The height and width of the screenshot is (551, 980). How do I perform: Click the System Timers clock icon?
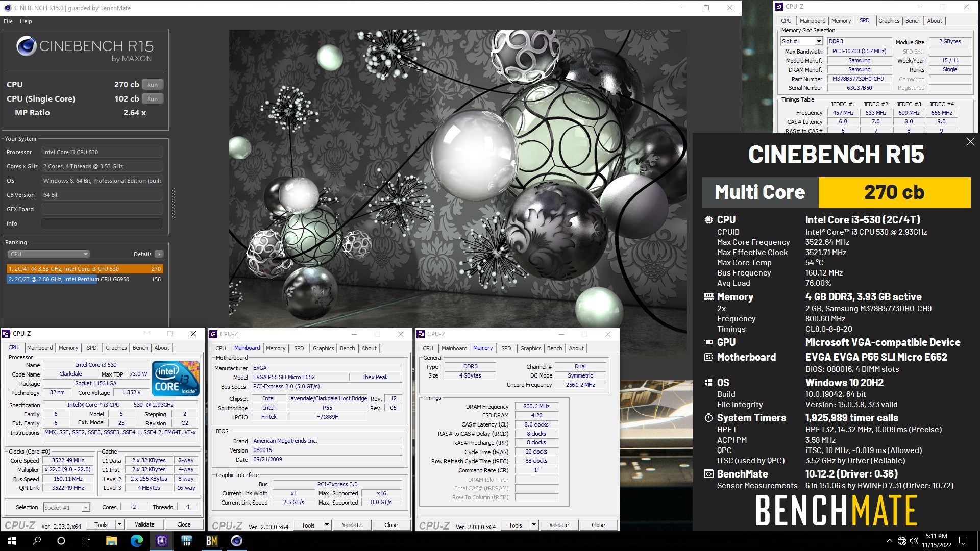click(708, 418)
